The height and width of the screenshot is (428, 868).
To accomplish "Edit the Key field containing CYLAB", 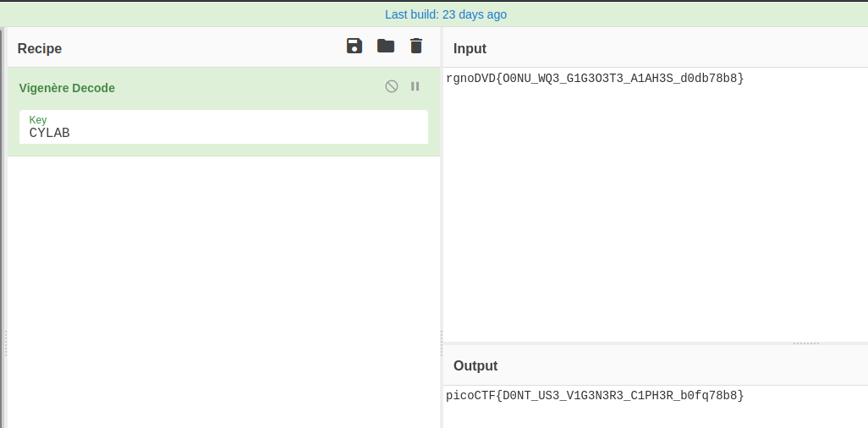I will coord(223,127).
